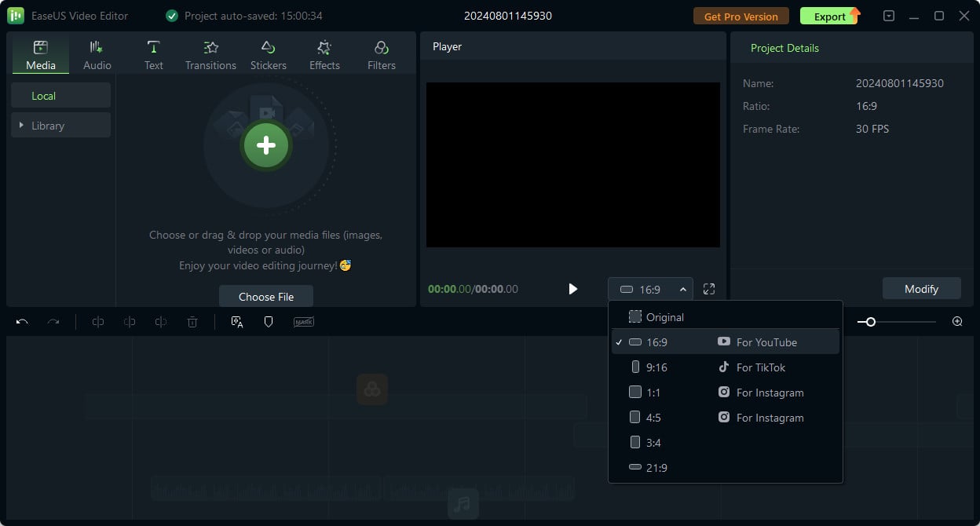
Task: Choose 9:16 For TikTok ratio
Action: click(x=725, y=367)
